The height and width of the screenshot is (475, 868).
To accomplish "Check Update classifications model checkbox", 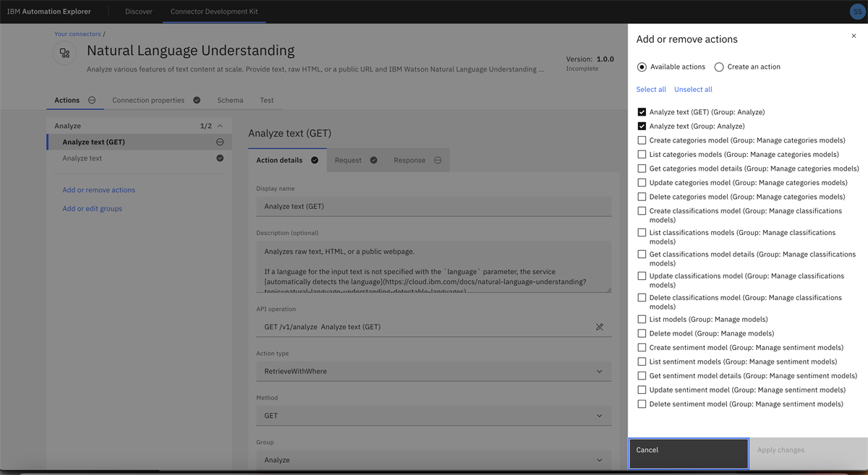I will [642, 276].
